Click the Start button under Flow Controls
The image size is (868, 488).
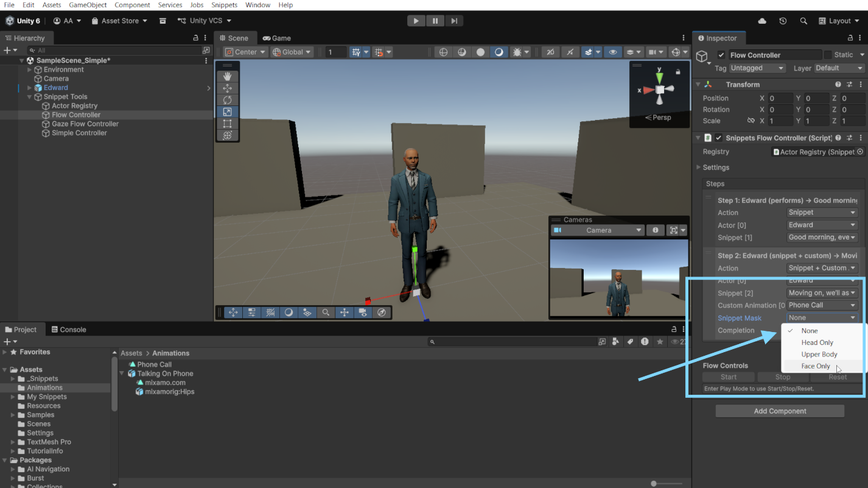pyautogui.click(x=729, y=377)
